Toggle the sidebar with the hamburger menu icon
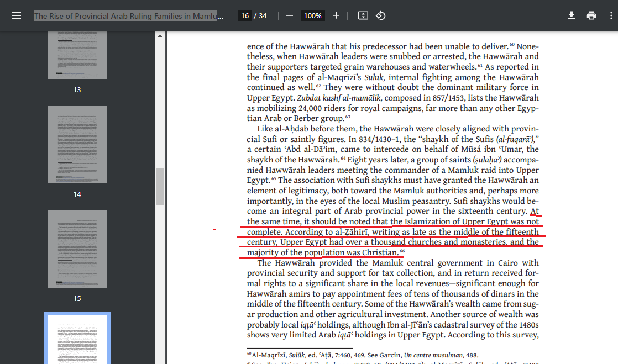The image size is (618, 364). [x=17, y=16]
